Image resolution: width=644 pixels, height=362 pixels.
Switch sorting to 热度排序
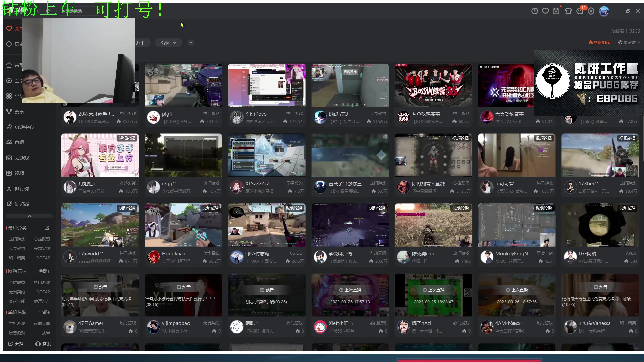click(599, 43)
